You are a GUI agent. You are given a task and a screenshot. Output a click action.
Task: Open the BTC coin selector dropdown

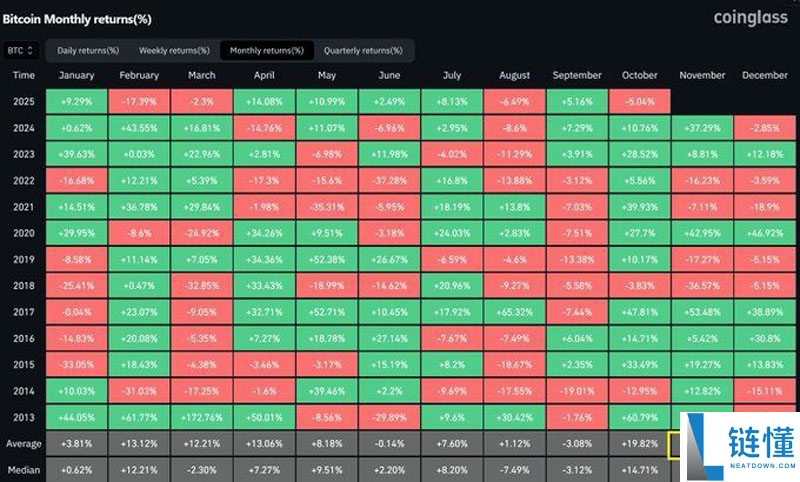20,50
